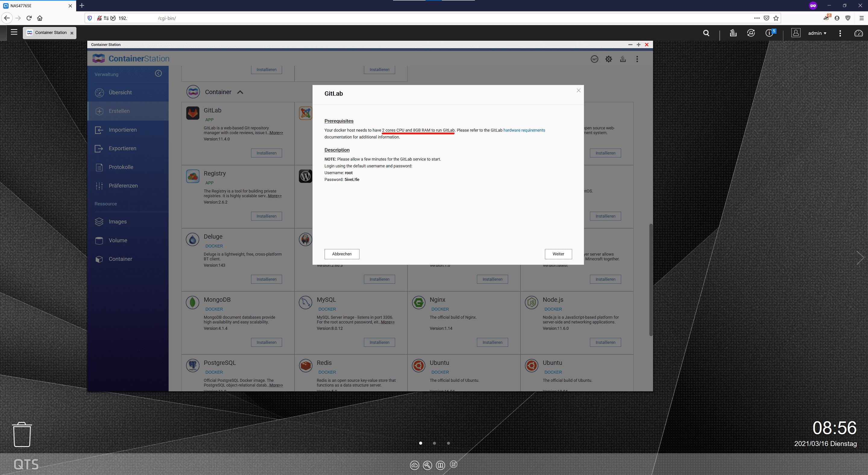
Task: Install the GitLab app via Installieren
Action: [266, 153]
